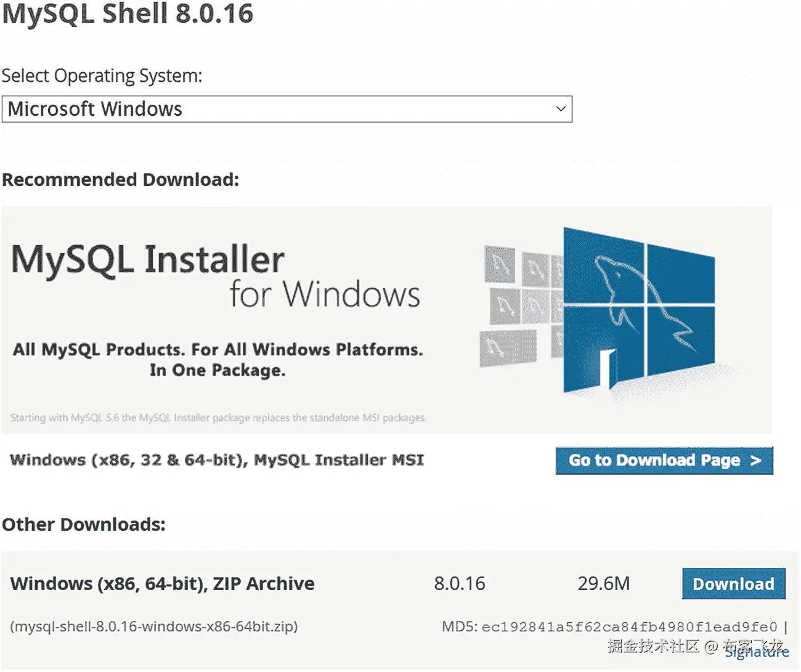Screen dimensions: 801x672
Task: Click the Download button for the ZIP Archive
Action: (733, 584)
